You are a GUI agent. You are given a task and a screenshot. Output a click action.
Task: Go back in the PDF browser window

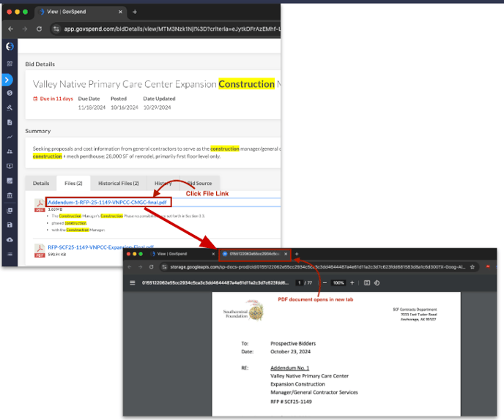click(x=130, y=267)
